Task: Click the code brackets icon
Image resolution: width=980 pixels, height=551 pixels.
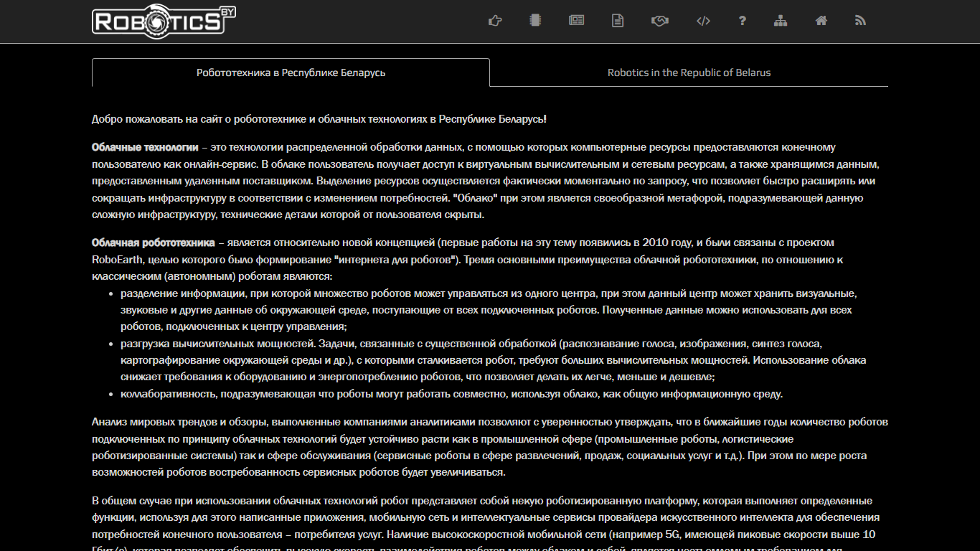Action: click(703, 21)
